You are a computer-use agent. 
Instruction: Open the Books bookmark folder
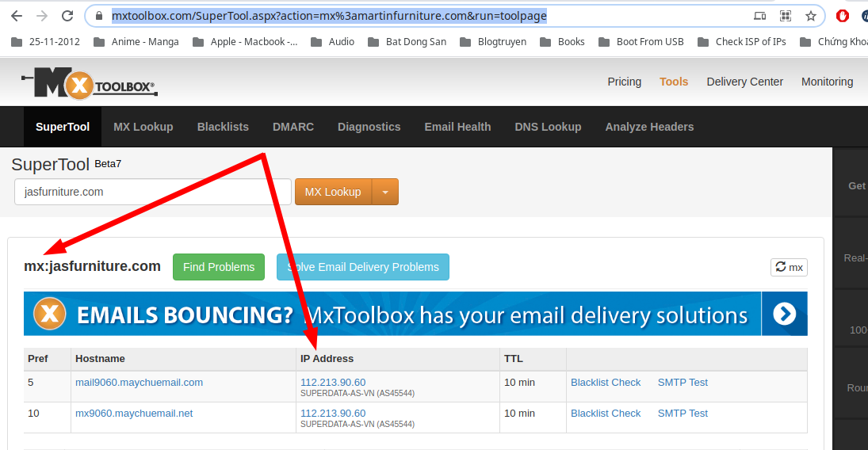[562, 42]
